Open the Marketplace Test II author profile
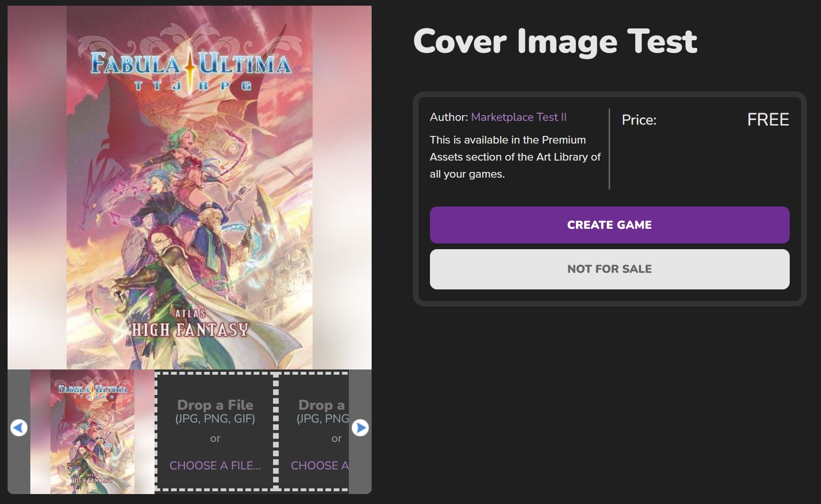Viewport: 821px width, 504px height. pos(518,117)
